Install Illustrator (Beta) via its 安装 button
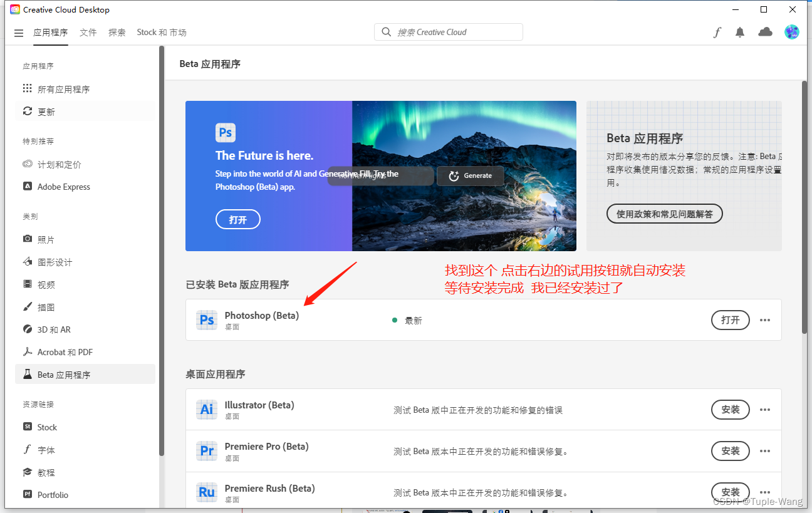The height and width of the screenshot is (513, 812). (730, 410)
